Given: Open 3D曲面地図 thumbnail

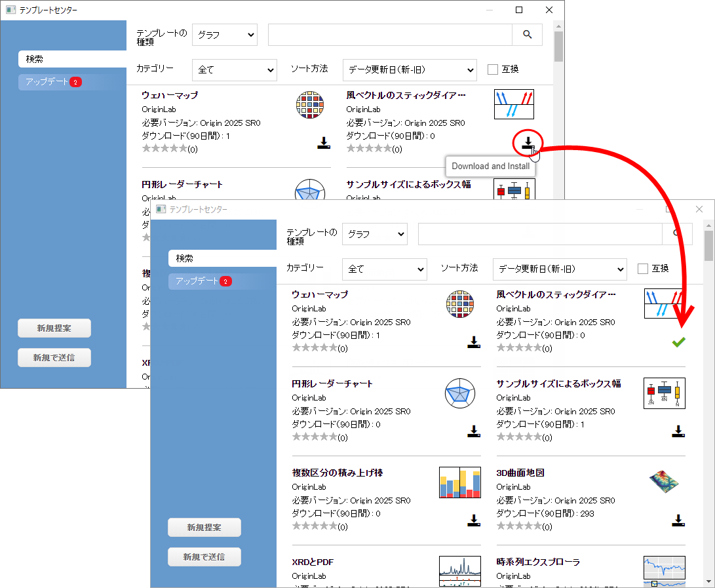Looking at the screenshot, I should point(665,482).
